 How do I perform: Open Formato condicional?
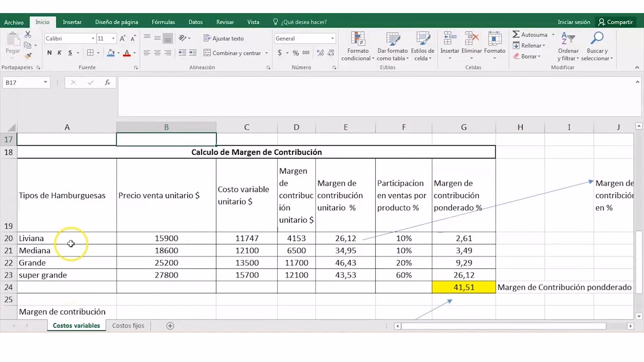357,45
